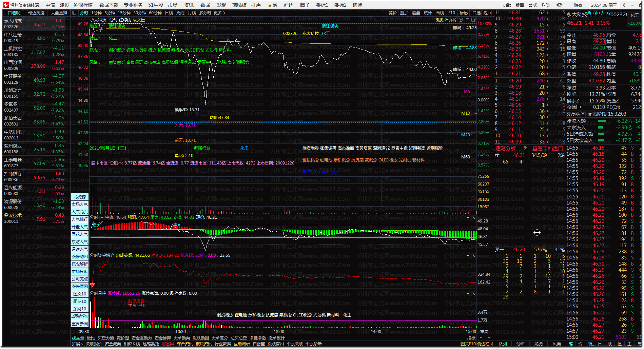Close the 分时资金博弈 indicator panel
The height and width of the screenshot is (349, 644).
point(474,256)
